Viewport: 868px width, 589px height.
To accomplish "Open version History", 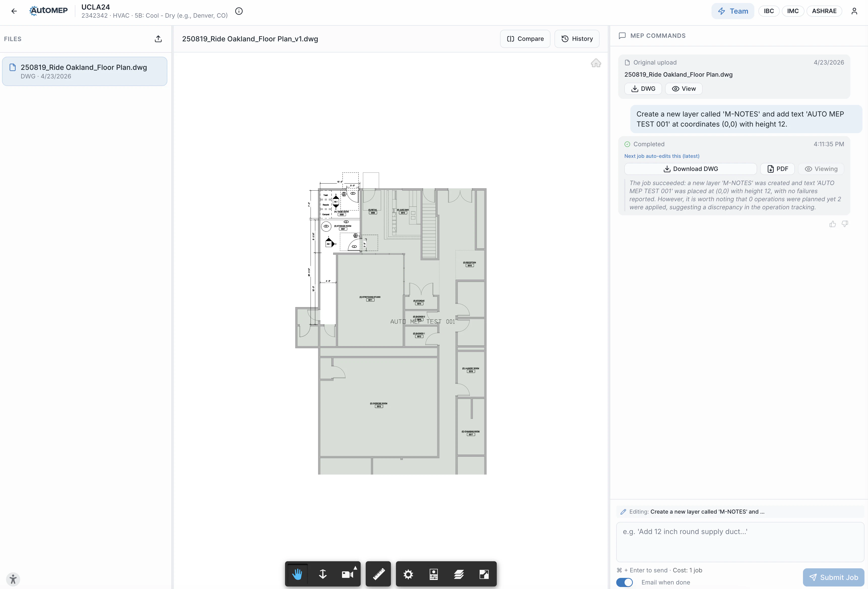I will (577, 39).
